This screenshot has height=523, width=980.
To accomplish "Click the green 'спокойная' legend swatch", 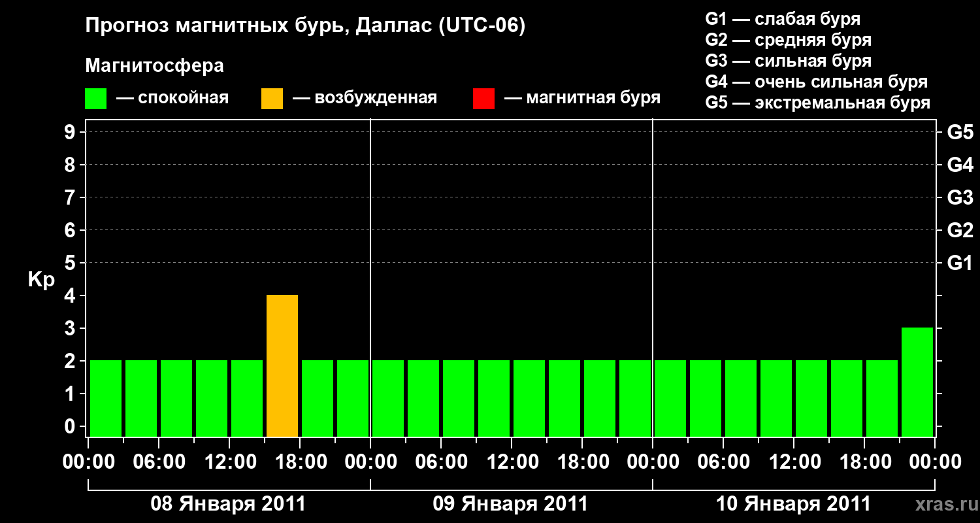I will [95, 99].
